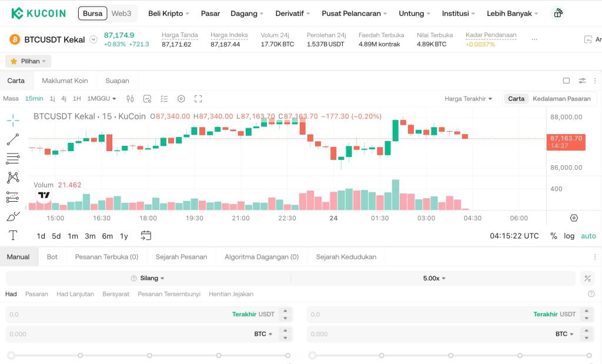Toggle percentage scale on the chart
Screen dimensions: 602x364
(553, 235)
